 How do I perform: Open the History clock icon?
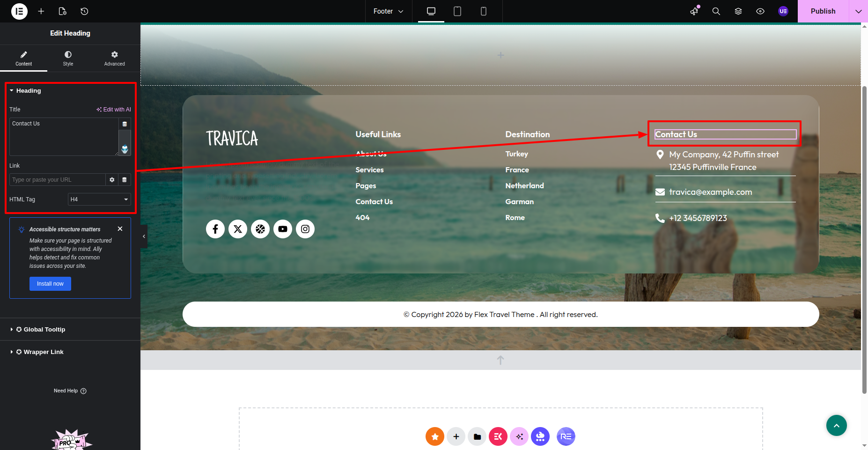(x=84, y=11)
